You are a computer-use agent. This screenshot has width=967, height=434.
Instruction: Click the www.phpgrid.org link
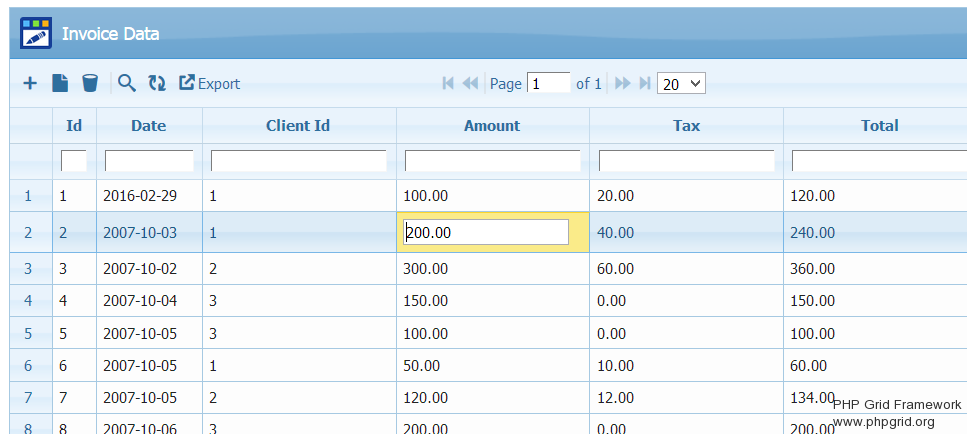pyautogui.click(x=883, y=422)
